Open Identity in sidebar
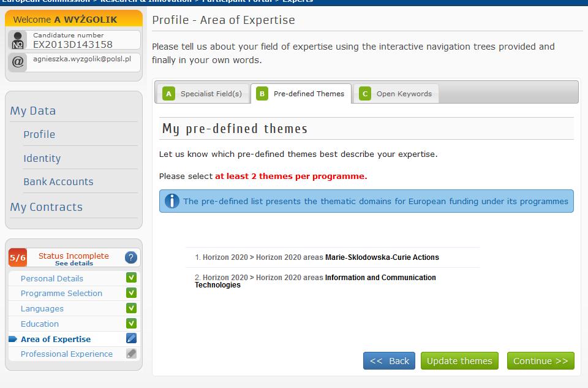Image resolution: width=588 pixels, height=388 pixels. click(x=42, y=158)
